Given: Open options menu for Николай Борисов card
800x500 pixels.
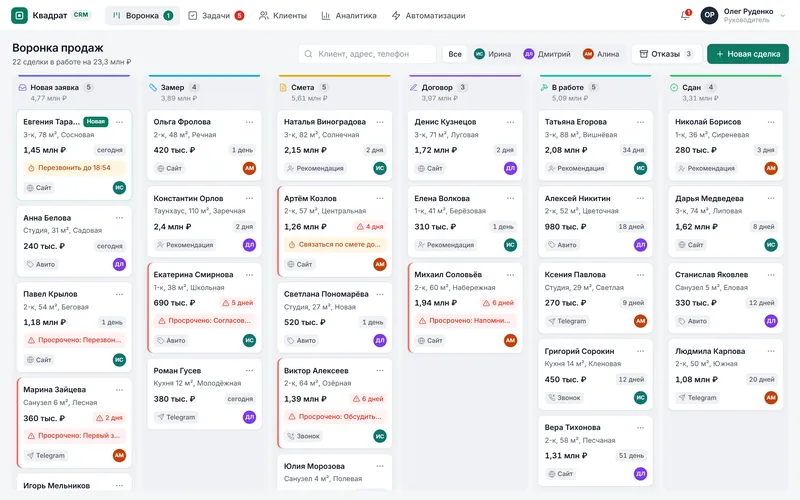Looking at the screenshot, I should click(771, 122).
